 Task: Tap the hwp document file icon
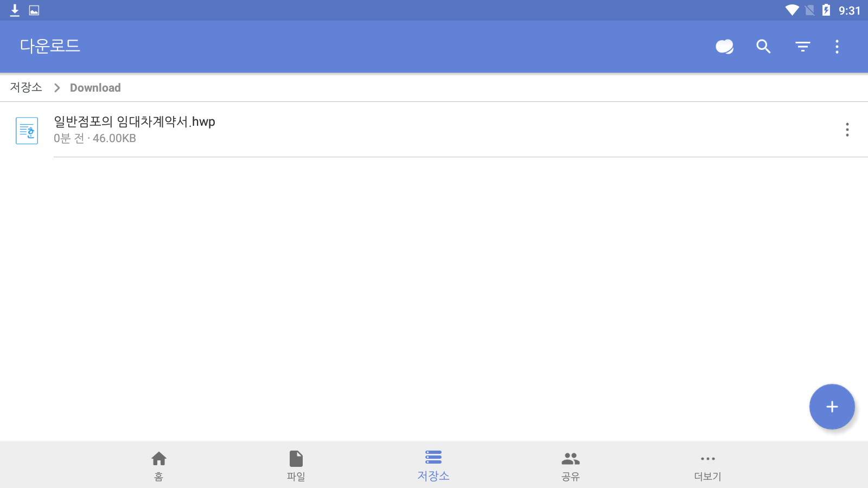[27, 131]
